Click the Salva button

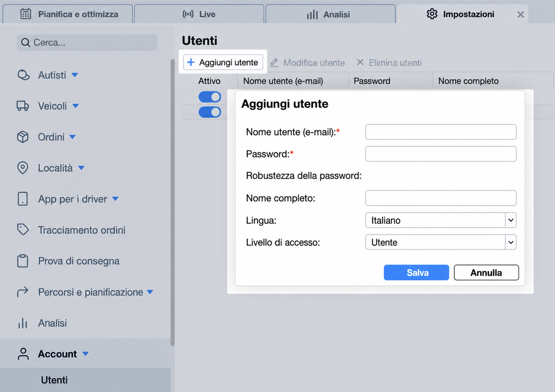416,272
